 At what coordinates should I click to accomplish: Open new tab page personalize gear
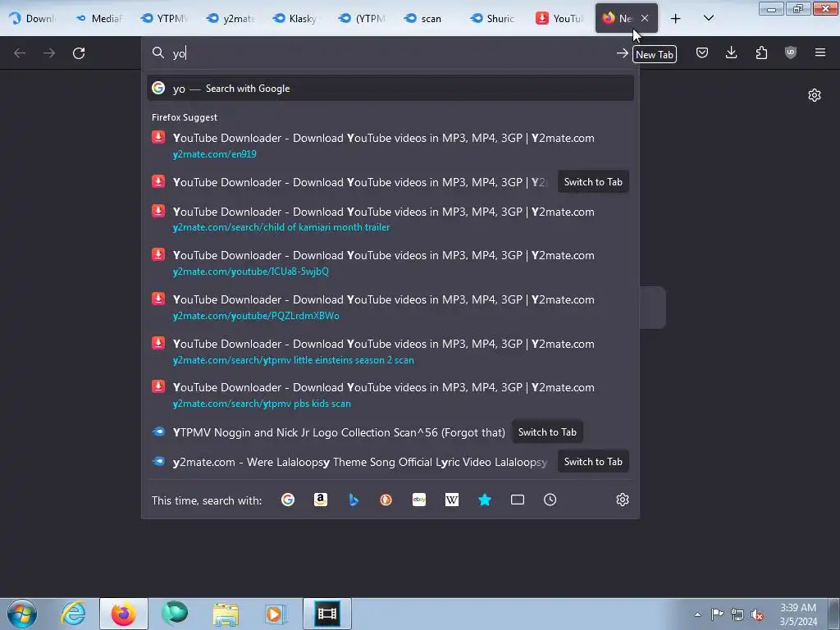pos(815,95)
